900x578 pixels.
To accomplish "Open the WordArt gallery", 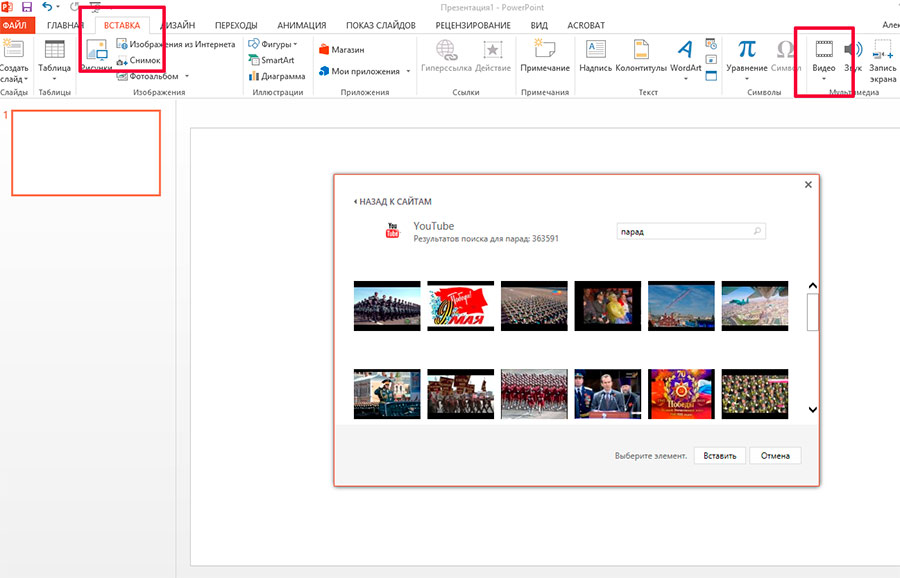I will click(x=685, y=56).
